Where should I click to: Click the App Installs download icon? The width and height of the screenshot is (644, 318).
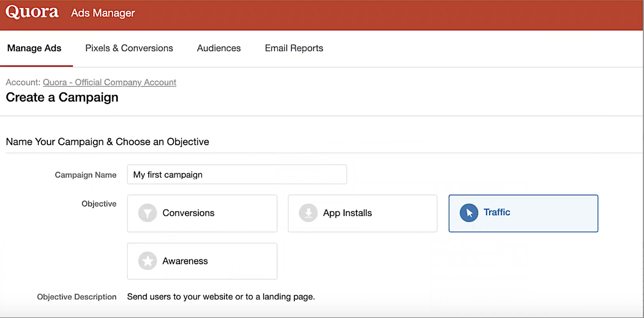click(308, 213)
